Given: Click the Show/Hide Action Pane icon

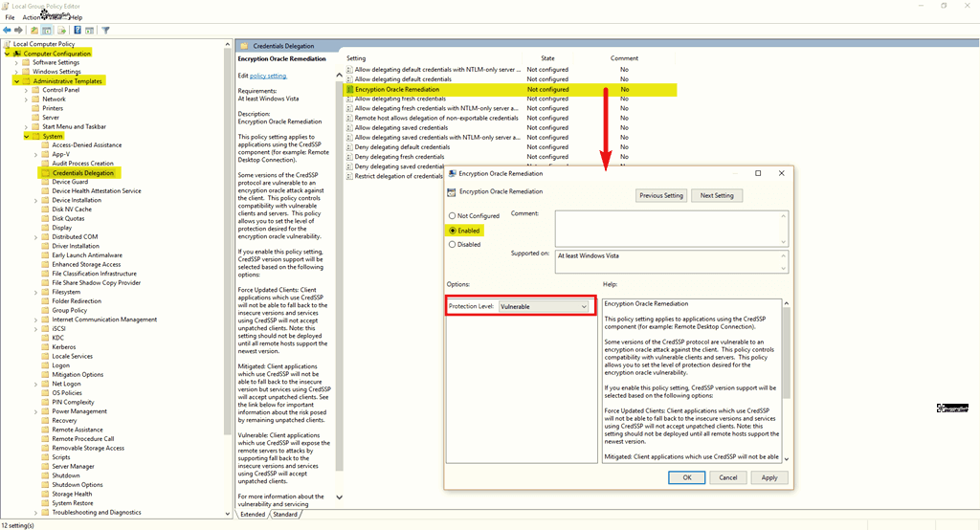Looking at the screenshot, I should point(89,30).
